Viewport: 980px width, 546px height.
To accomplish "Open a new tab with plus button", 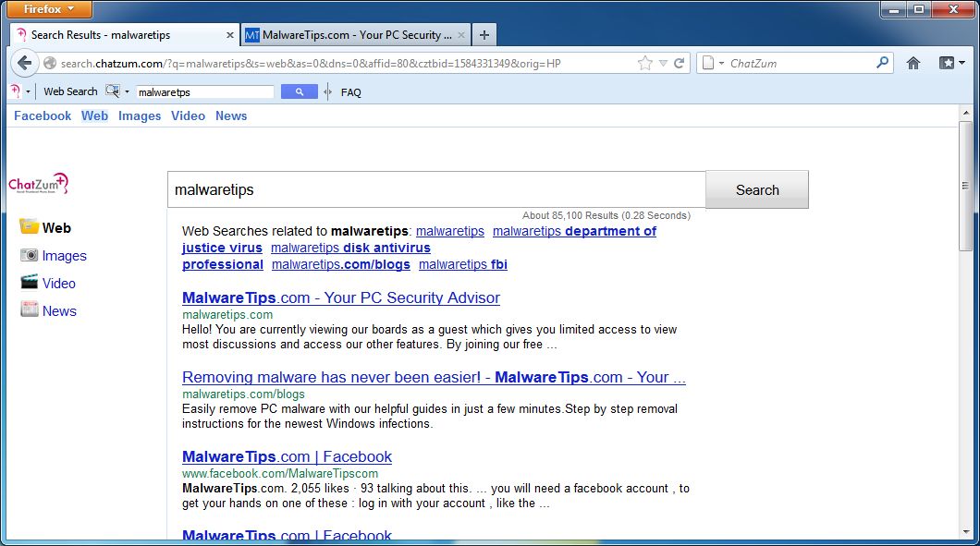I will point(484,35).
